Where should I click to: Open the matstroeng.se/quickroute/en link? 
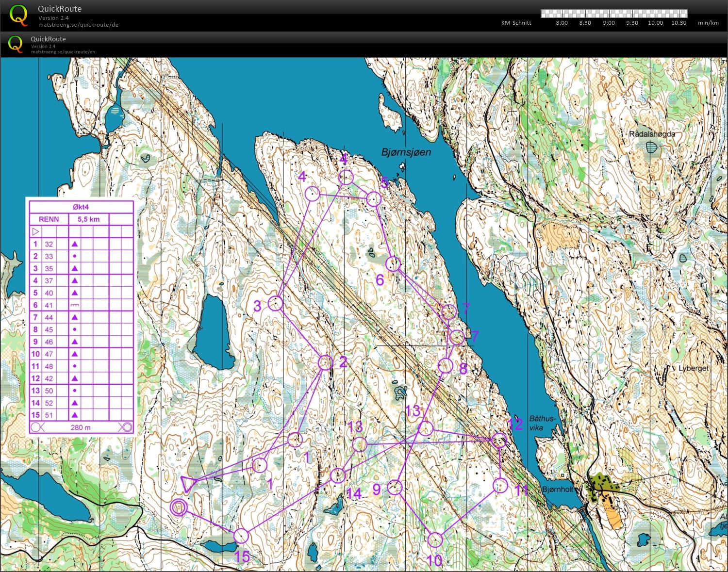[x=63, y=52]
